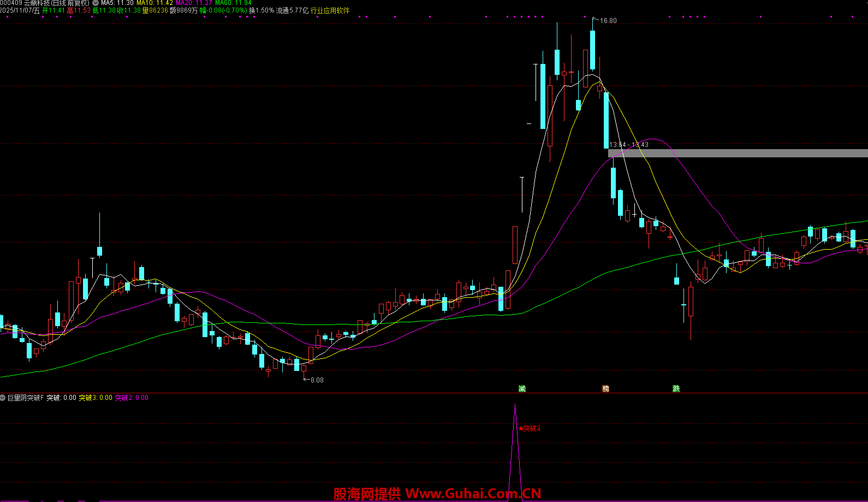Click the 16.80 high price flag marker
The height and width of the screenshot is (502, 868).
coord(607,21)
